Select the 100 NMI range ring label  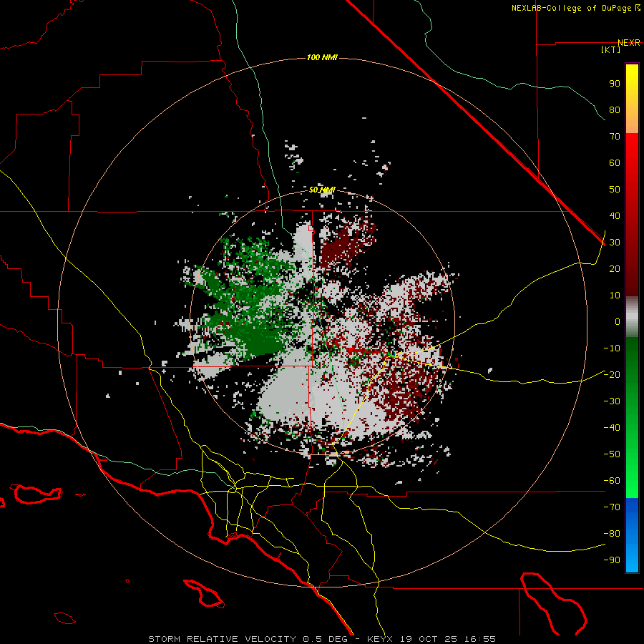tap(322, 57)
